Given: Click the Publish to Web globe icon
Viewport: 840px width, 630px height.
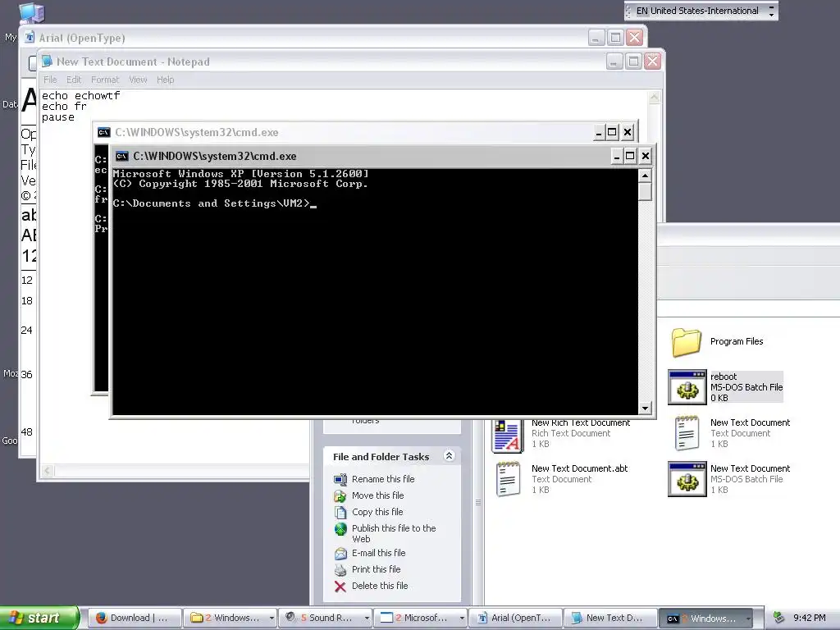Looking at the screenshot, I should point(340,529).
